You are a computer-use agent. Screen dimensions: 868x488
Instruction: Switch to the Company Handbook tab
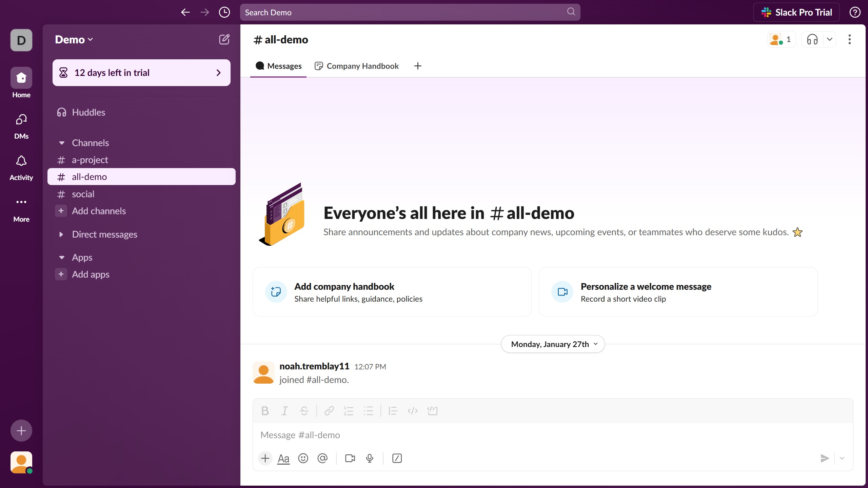pyautogui.click(x=357, y=66)
